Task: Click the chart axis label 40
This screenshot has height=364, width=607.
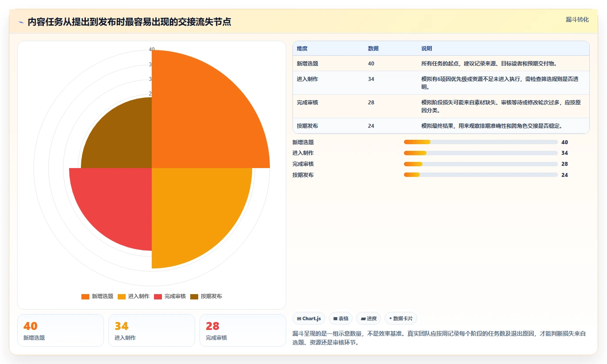Action: (x=152, y=50)
